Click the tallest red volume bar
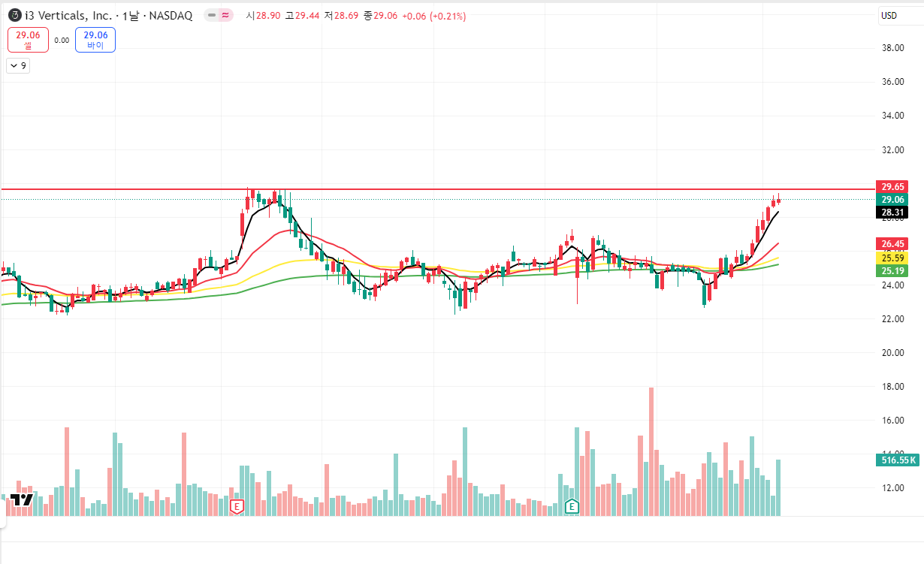The image size is (924, 564). coord(651,451)
